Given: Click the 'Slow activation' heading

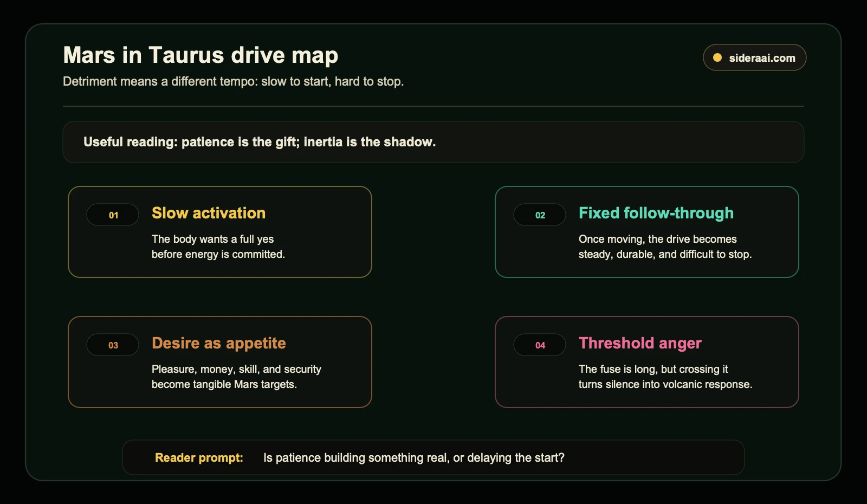Looking at the screenshot, I should point(209,213).
